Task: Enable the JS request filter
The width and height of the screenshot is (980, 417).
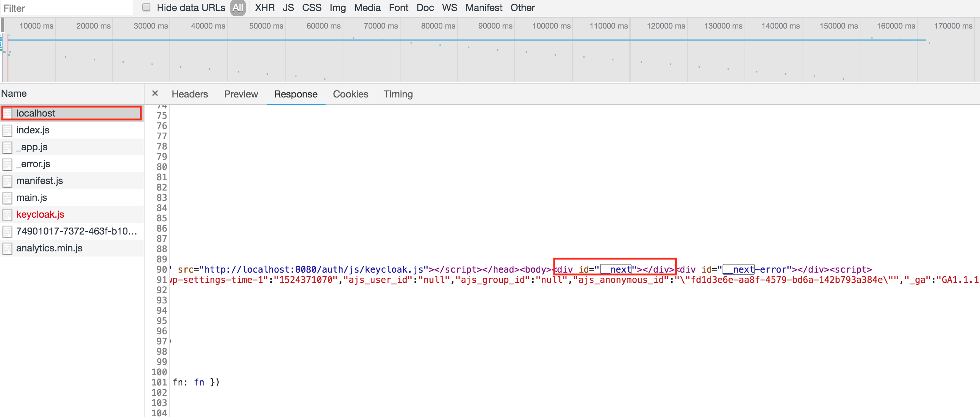Action: tap(288, 8)
